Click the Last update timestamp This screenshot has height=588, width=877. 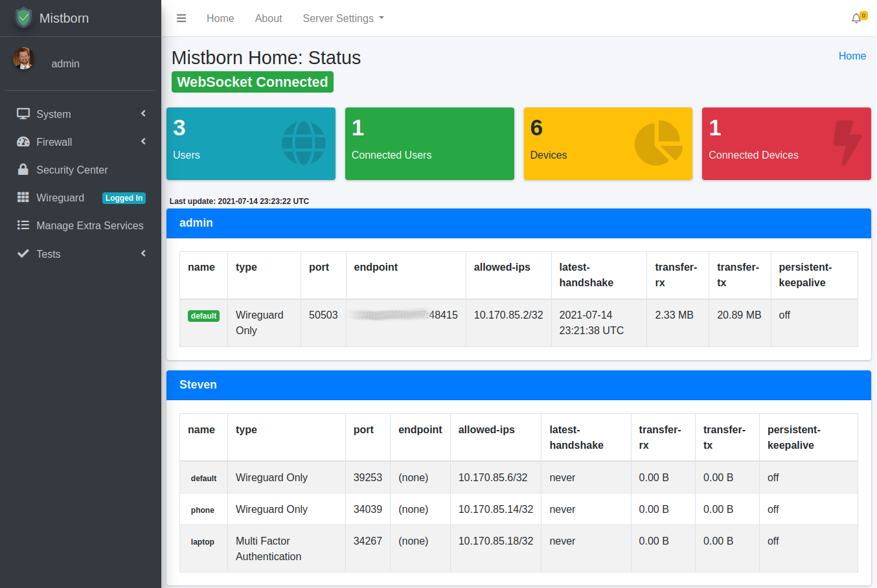tap(239, 201)
